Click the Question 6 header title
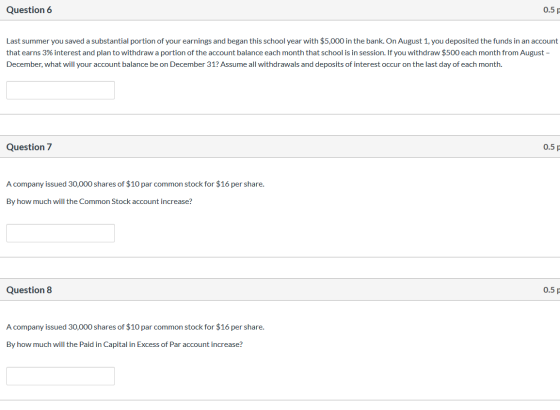The height and width of the screenshot is (410, 560). tap(29, 10)
